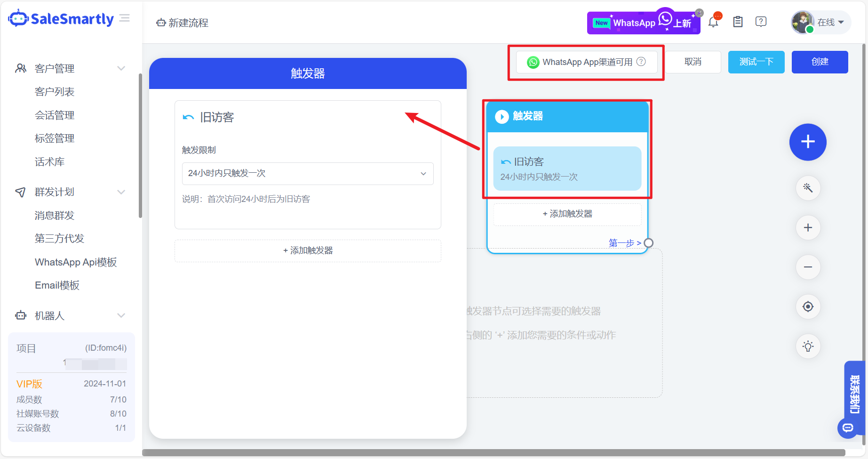Go to WhatsApp Api模板 menu item
Viewport: 868px width, 459px height.
click(76, 262)
